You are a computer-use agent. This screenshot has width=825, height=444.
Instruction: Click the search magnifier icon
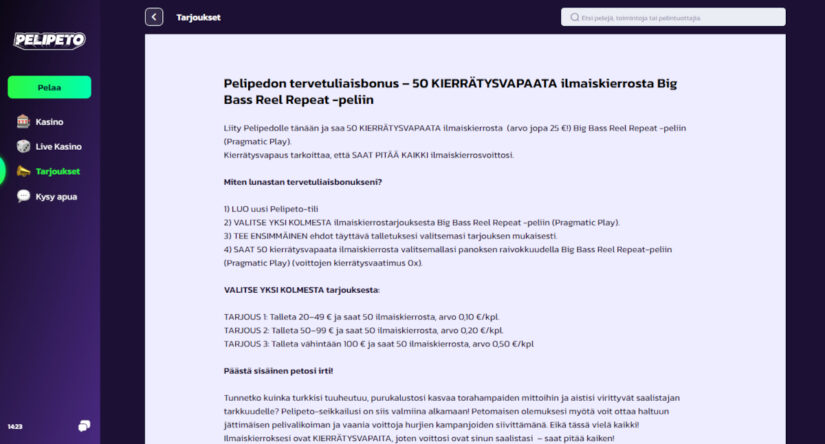pos(574,17)
